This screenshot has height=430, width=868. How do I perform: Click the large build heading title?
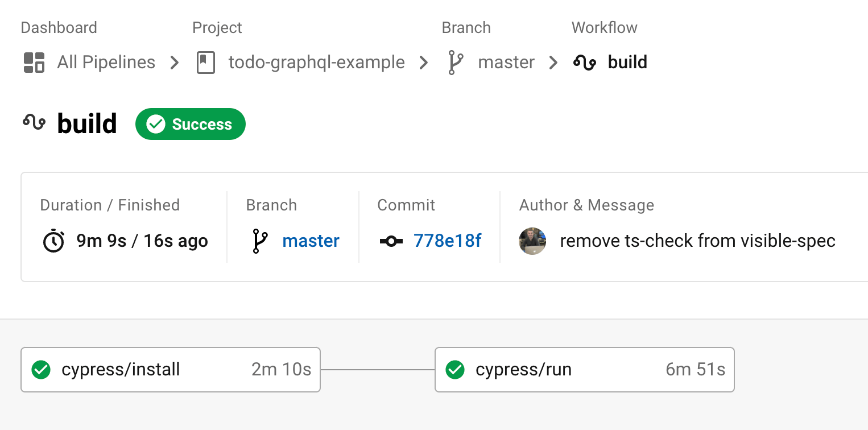[x=87, y=123]
